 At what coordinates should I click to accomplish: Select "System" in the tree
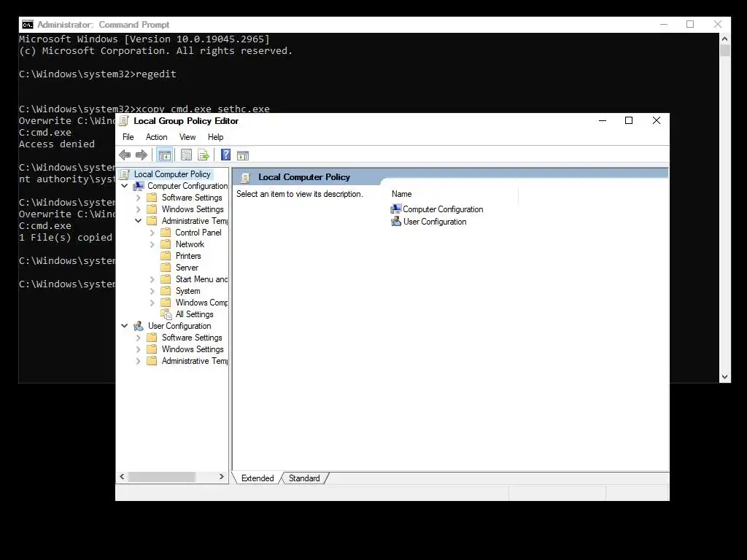point(187,291)
